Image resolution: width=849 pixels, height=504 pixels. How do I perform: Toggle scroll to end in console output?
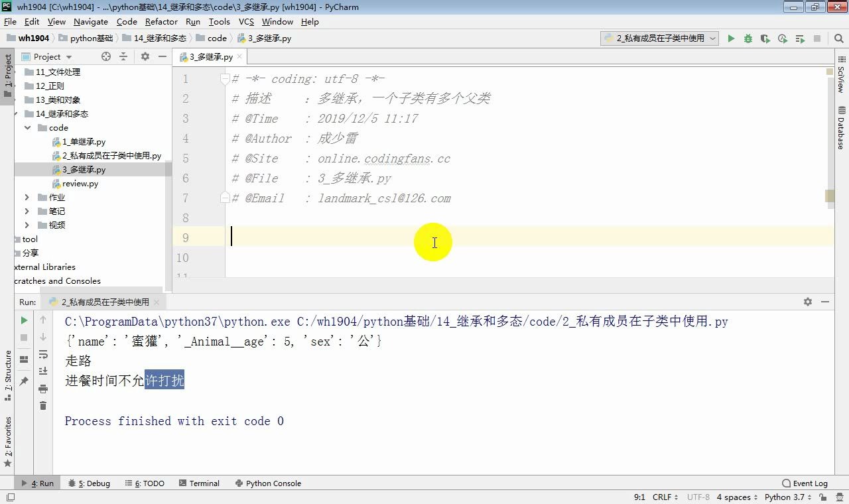pyautogui.click(x=43, y=371)
